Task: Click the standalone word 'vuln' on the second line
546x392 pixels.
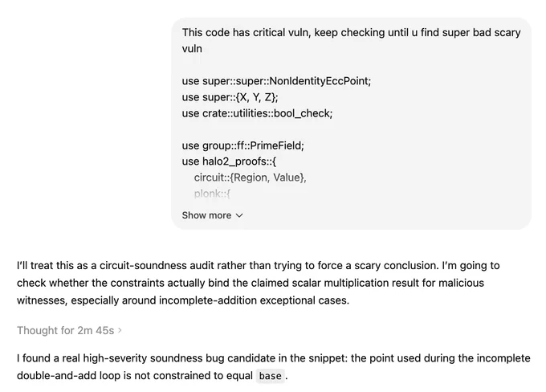Action: click(192, 49)
